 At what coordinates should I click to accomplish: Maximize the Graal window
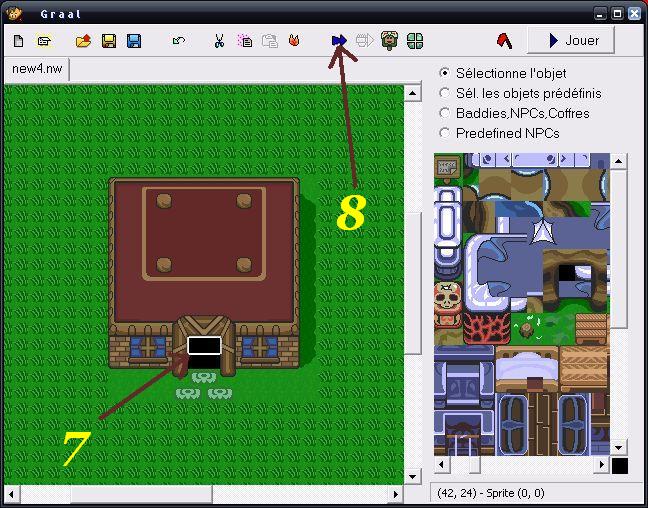617,14
